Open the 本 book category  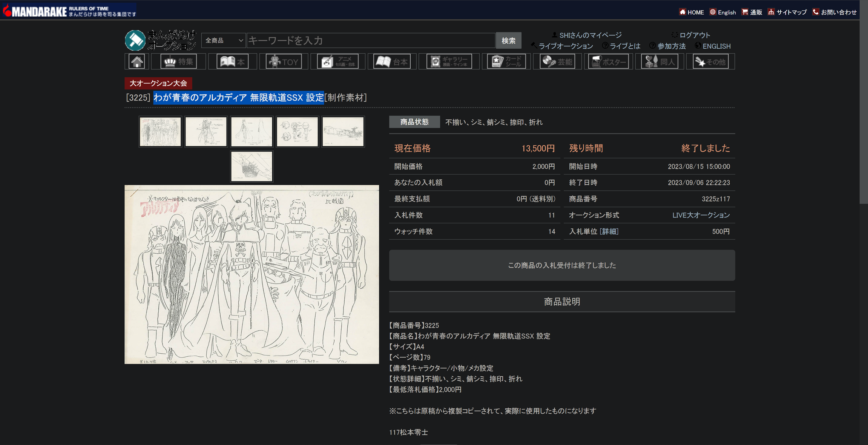click(232, 62)
